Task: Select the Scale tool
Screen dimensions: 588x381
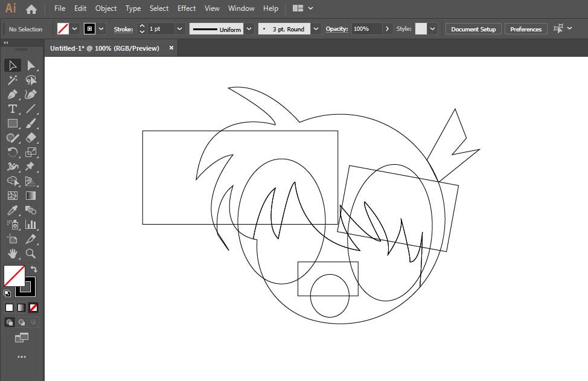Action: pos(31,152)
